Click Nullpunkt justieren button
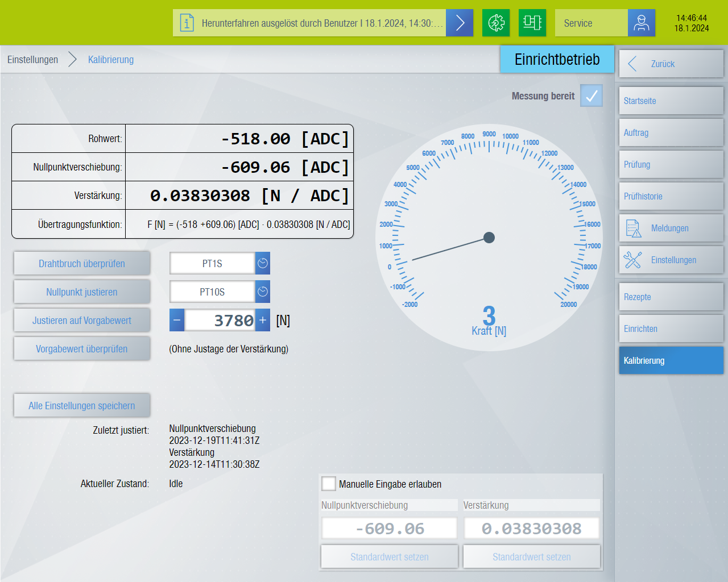This screenshot has height=582, width=728. point(82,292)
